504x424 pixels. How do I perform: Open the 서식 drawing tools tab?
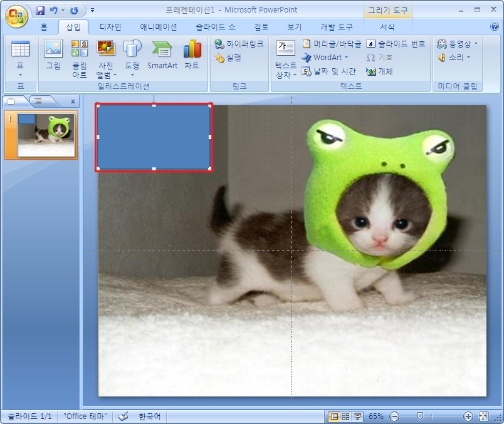(x=387, y=27)
